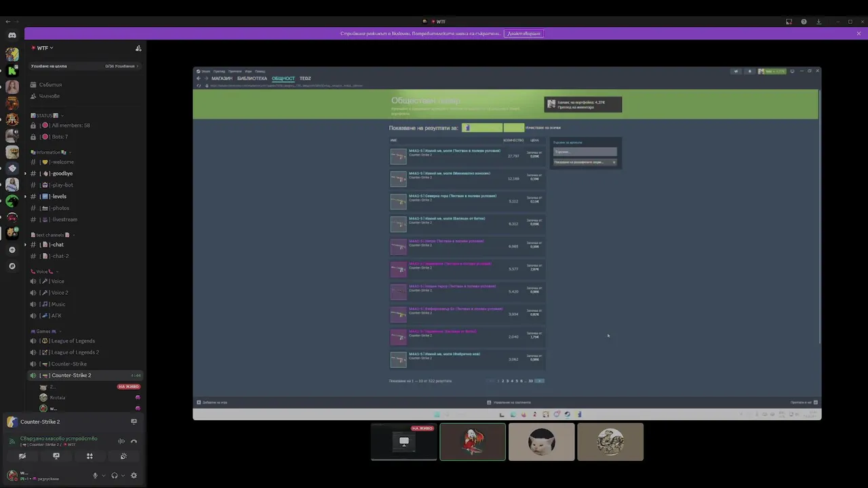
Task: Click the streamer-mode deactivate button in the banner
Action: [524, 33]
